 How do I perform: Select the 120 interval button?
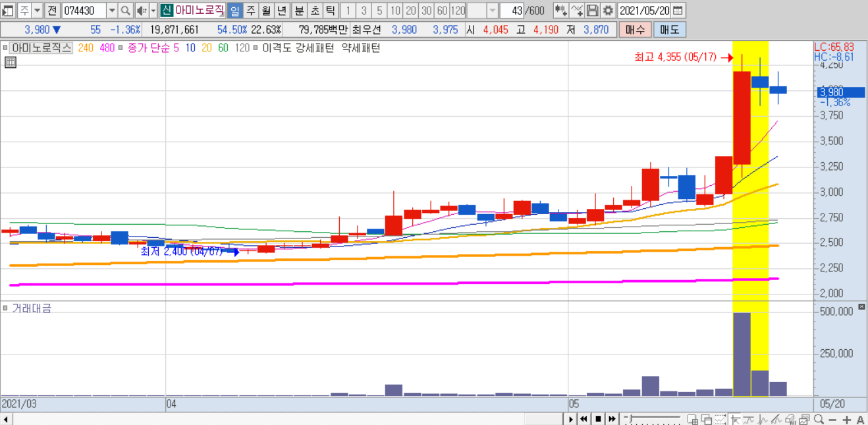pyautogui.click(x=458, y=11)
